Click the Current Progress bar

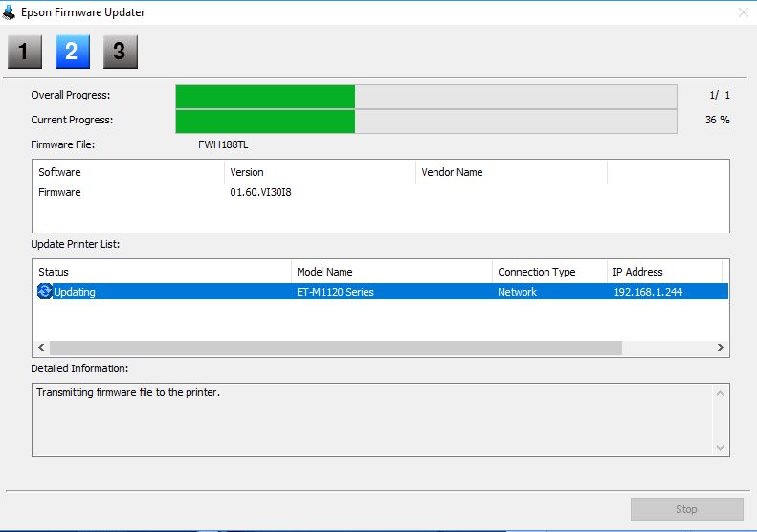[426, 122]
